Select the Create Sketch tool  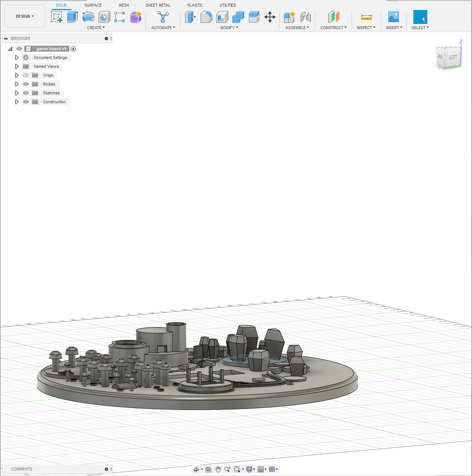tap(56, 17)
